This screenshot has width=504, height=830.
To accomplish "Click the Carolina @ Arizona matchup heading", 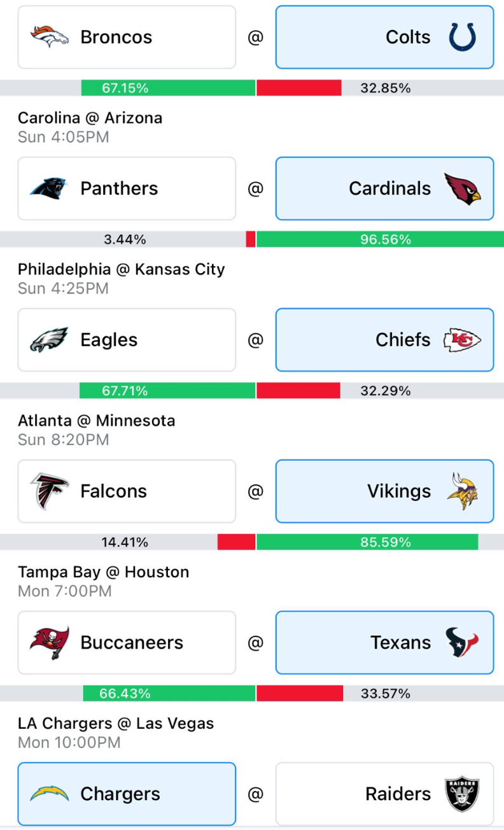I will tap(90, 118).
